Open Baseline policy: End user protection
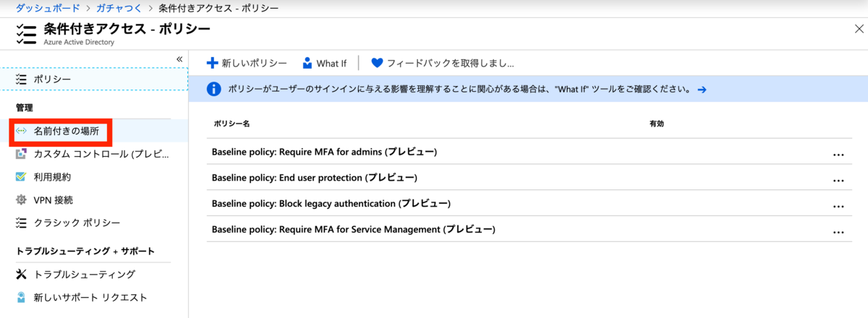 314,178
